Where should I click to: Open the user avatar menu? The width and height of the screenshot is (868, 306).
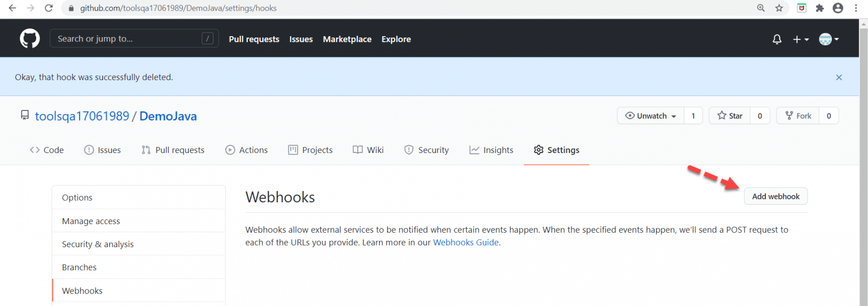coord(829,39)
